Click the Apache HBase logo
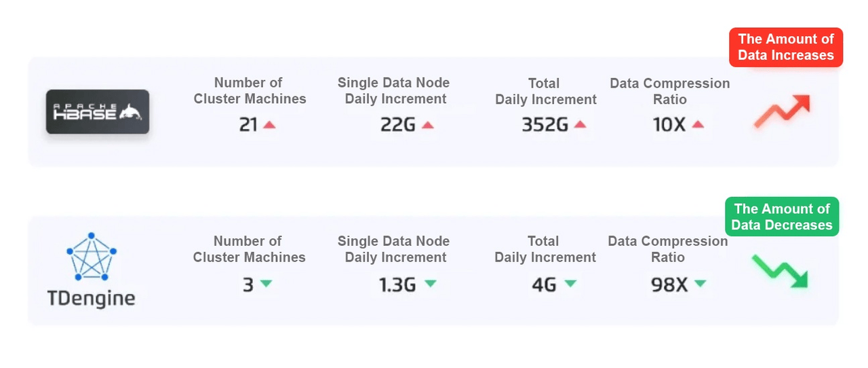This screenshot has height=368, width=868. [x=97, y=111]
